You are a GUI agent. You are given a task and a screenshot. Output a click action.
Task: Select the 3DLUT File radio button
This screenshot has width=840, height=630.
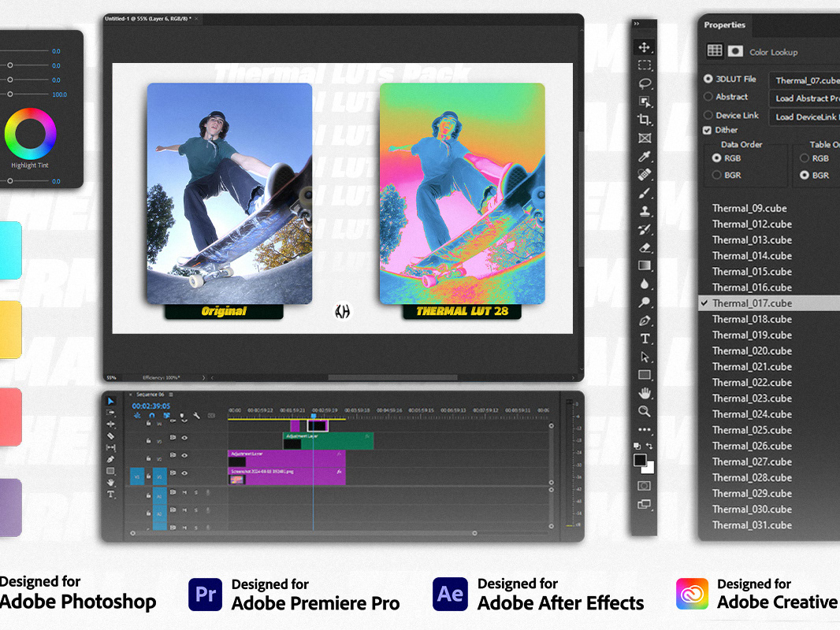(x=708, y=79)
